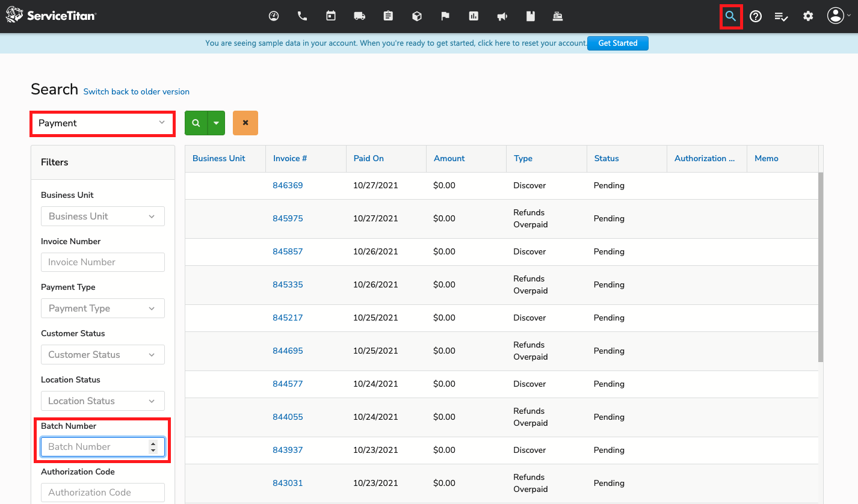Expand the green search options arrow
This screenshot has height=504, width=858.
(216, 123)
